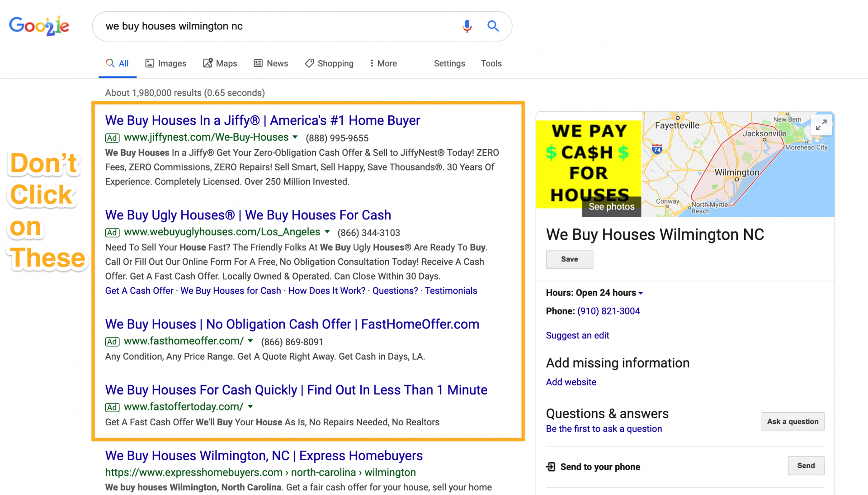Click the 'Questions?' sitelink
This screenshot has width=868, height=495.
[395, 290]
